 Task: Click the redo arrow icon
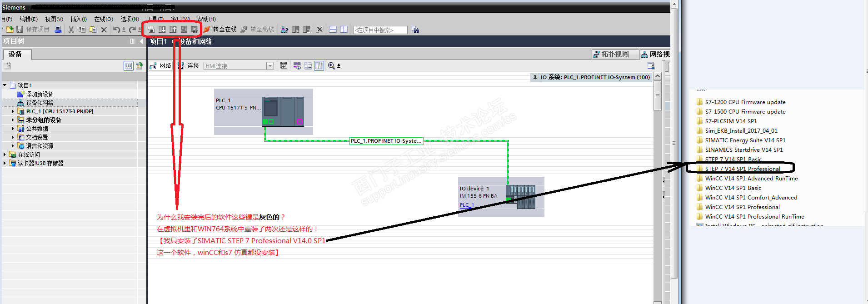click(132, 30)
